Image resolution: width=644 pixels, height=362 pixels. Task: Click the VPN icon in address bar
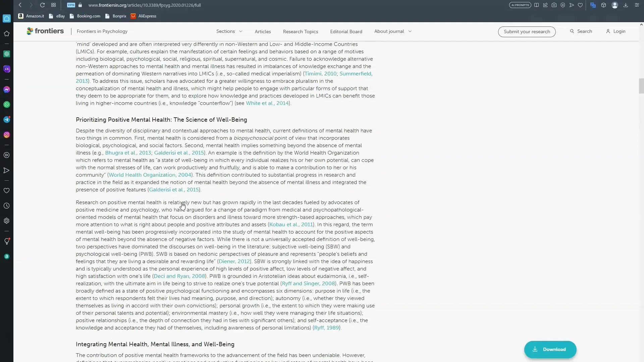(x=71, y=5)
